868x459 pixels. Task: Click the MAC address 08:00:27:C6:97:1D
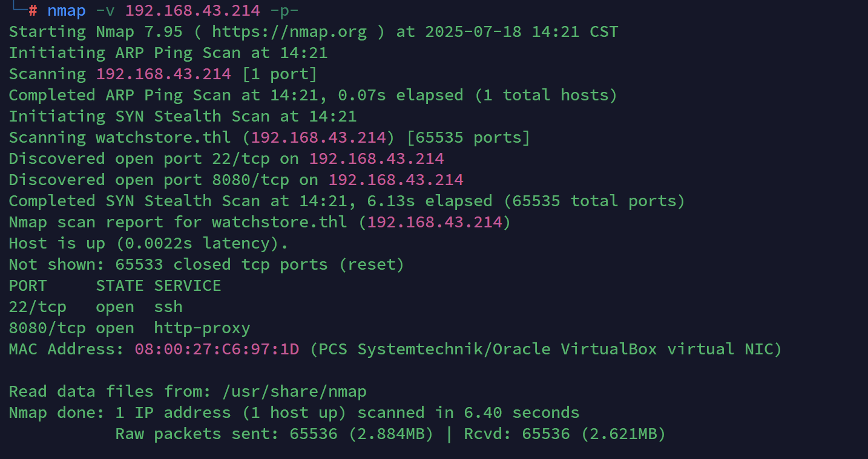(217, 349)
